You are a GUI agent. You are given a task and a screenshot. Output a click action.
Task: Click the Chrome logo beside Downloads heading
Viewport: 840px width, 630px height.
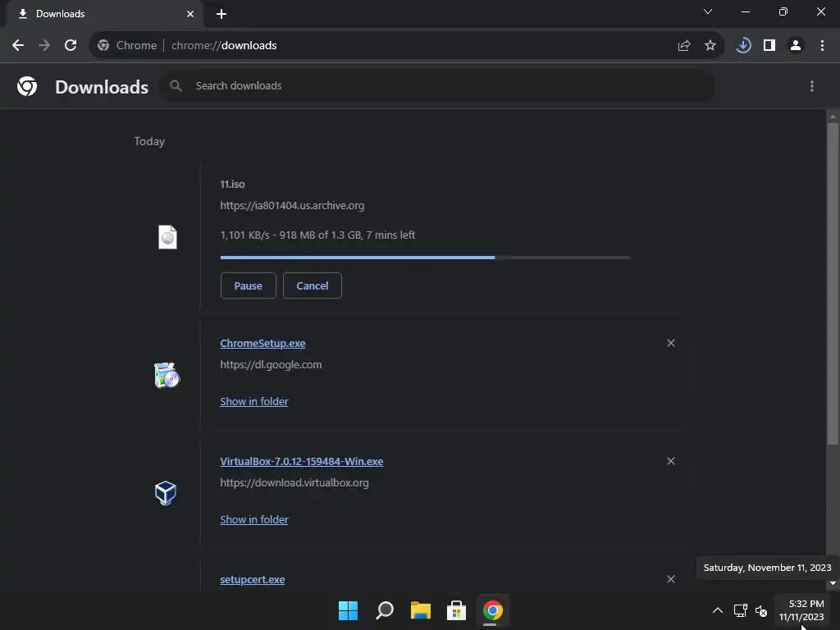coord(27,86)
